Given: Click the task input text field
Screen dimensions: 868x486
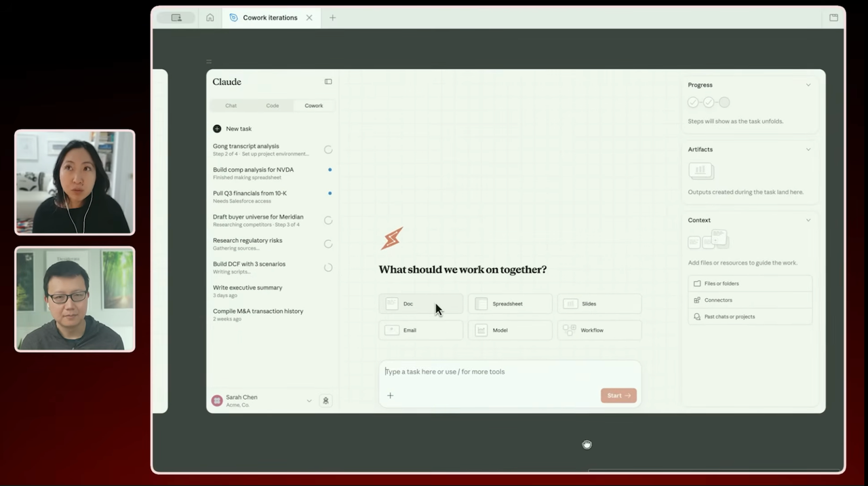Looking at the screenshot, I should (x=509, y=372).
